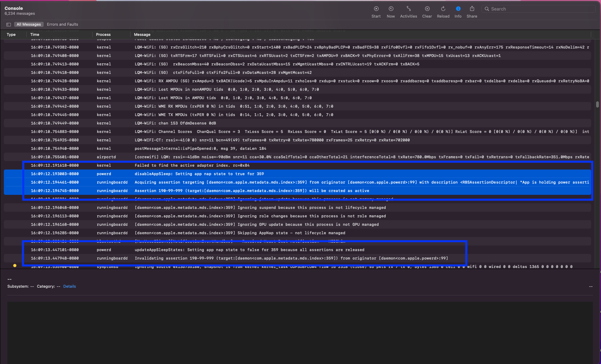Click the '6,234 messages' count text
Screen dimensions: 601x364
point(20,14)
